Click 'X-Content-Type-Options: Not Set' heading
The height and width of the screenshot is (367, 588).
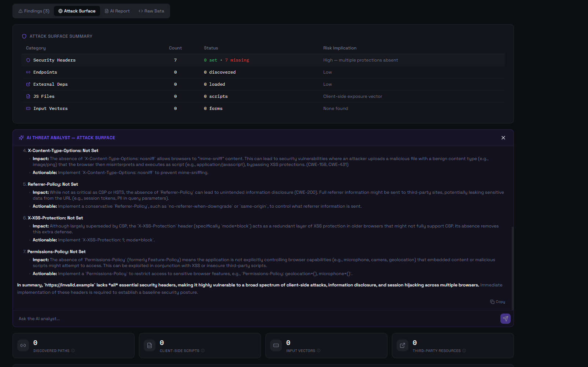coord(63,151)
